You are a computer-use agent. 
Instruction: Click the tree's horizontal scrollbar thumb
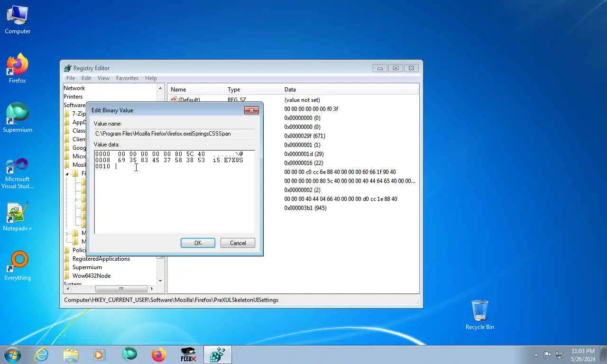pyautogui.click(x=121, y=289)
